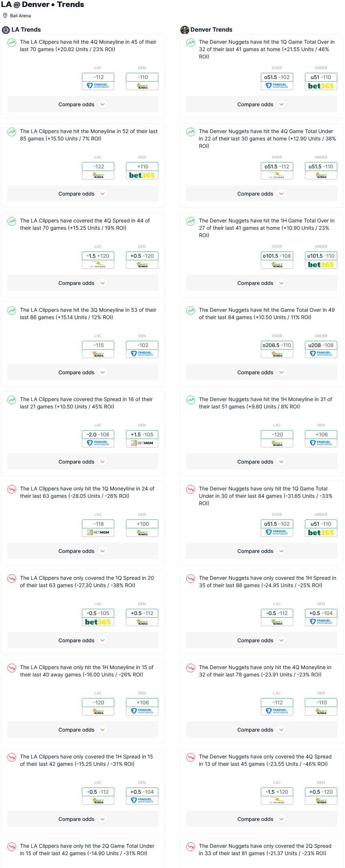
Task: Click red downtrend icon for Nuggets 4Q Spread
Action: [191, 757]
